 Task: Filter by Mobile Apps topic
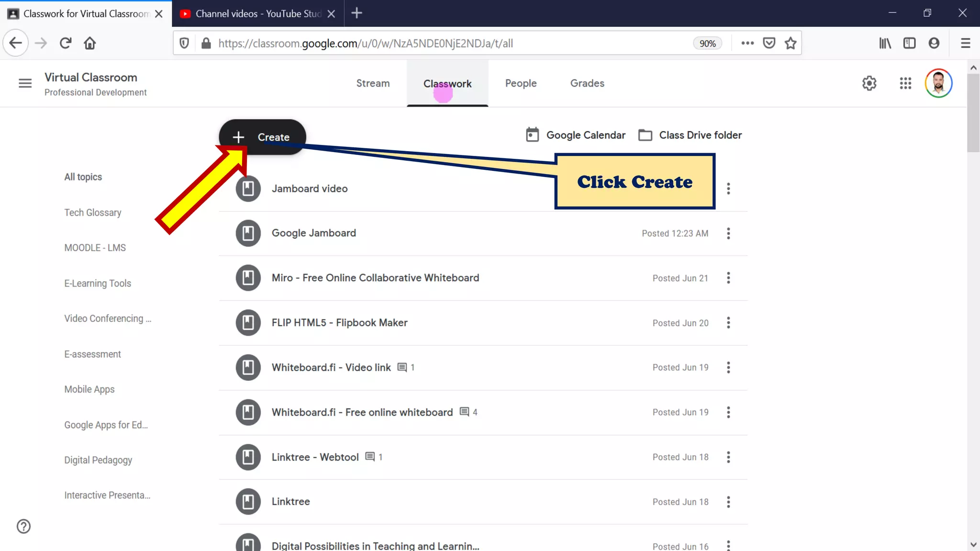coord(89,389)
